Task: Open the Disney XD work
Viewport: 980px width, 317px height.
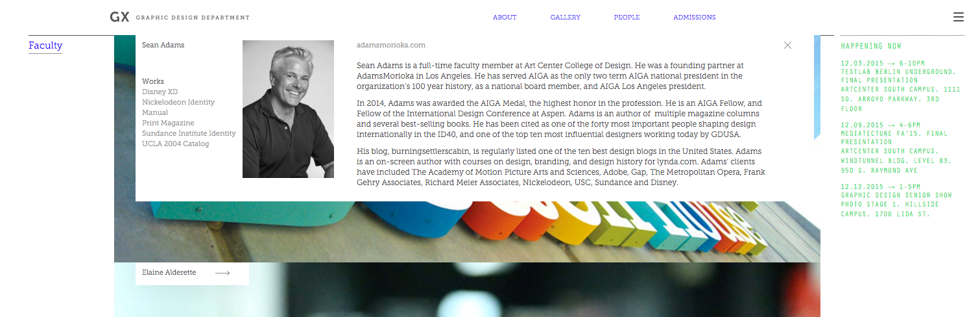Action: click(160, 92)
